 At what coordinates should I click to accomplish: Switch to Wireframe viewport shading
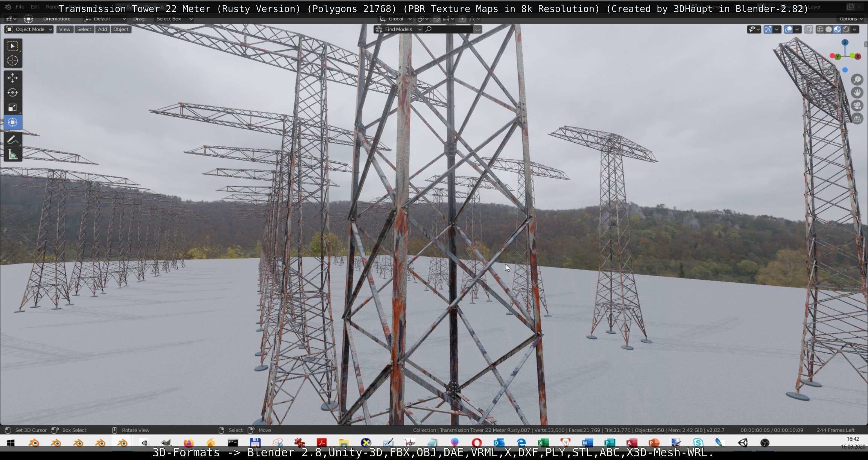pyautogui.click(x=820, y=29)
